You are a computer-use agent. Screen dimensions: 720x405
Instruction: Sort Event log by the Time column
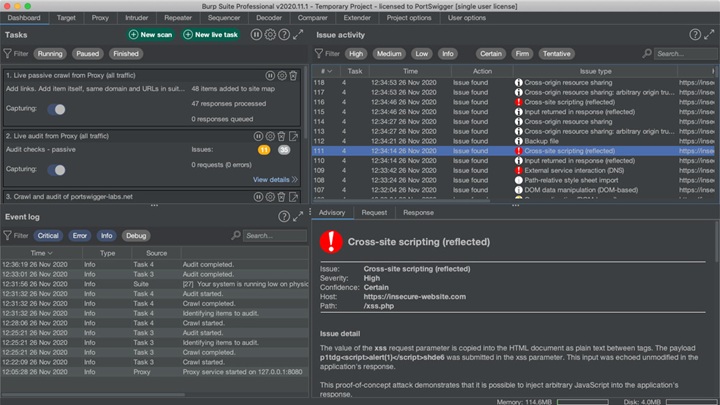tap(40, 253)
